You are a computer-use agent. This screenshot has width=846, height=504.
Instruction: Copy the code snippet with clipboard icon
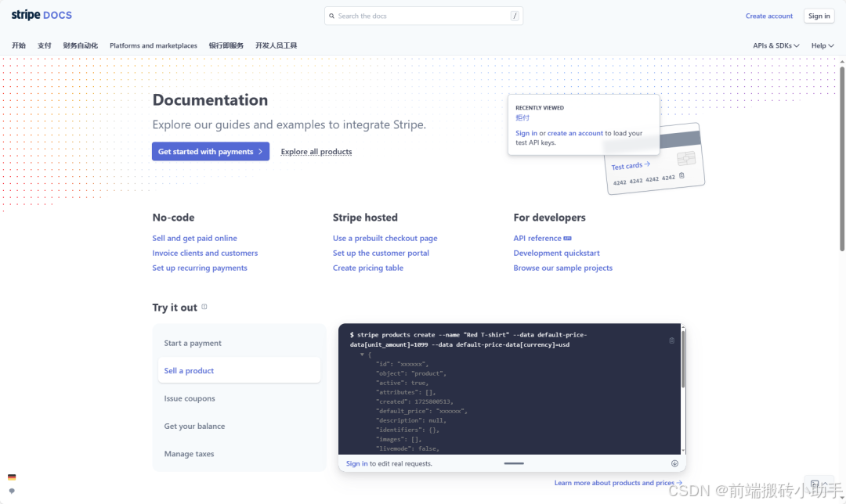(672, 340)
